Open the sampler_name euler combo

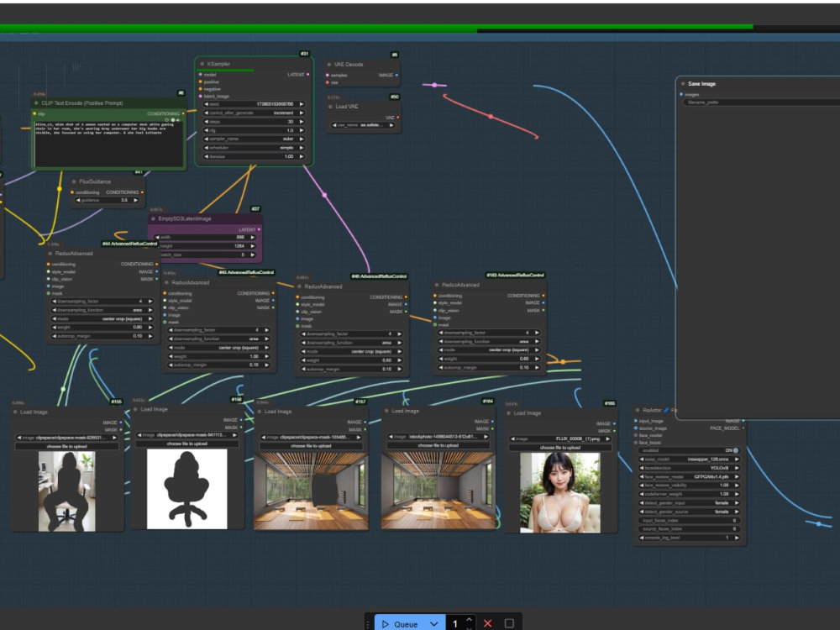click(x=254, y=139)
